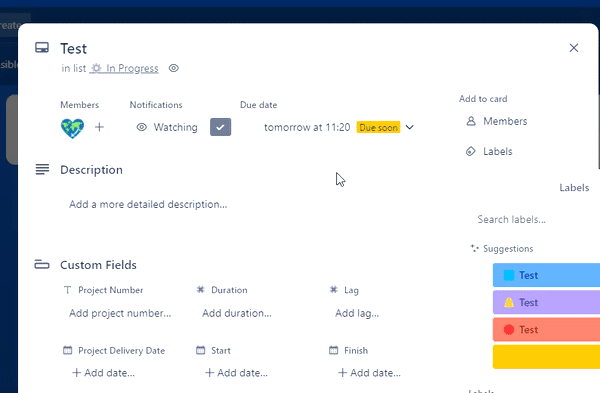
Task: Close the Test card dialog
Action: click(574, 48)
